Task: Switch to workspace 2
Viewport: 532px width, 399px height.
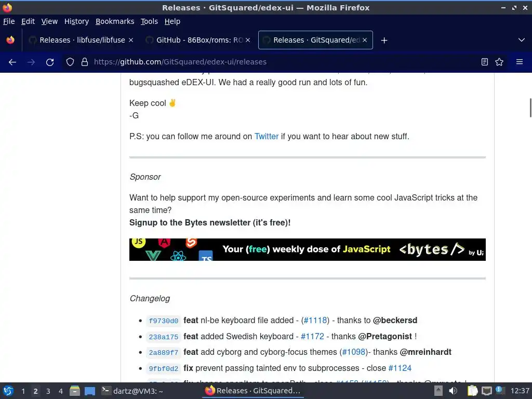Action: point(36,391)
